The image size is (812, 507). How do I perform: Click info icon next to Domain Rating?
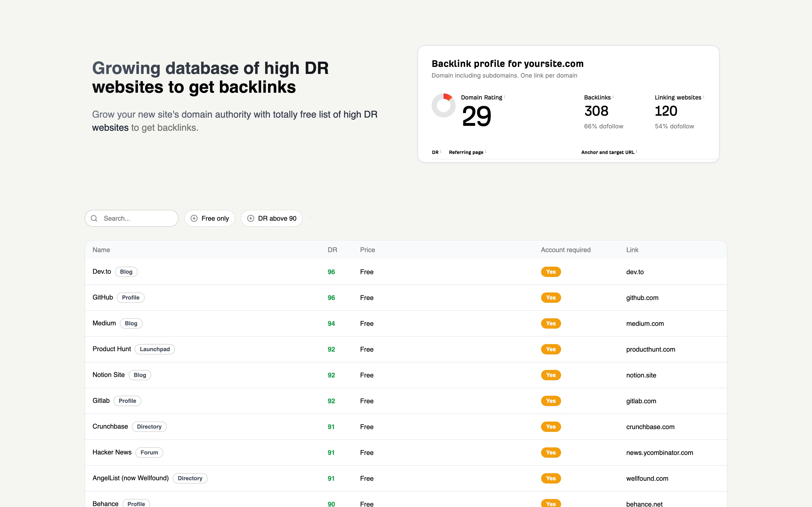[x=504, y=97]
